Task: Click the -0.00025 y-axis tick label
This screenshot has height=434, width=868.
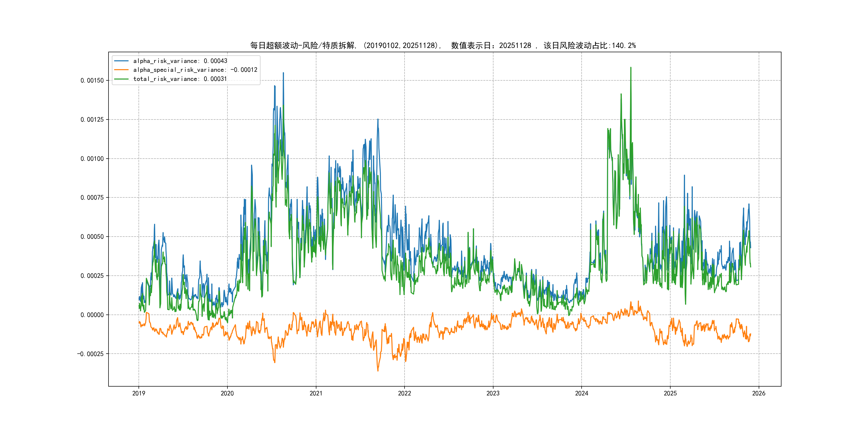Action: (x=90, y=354)
